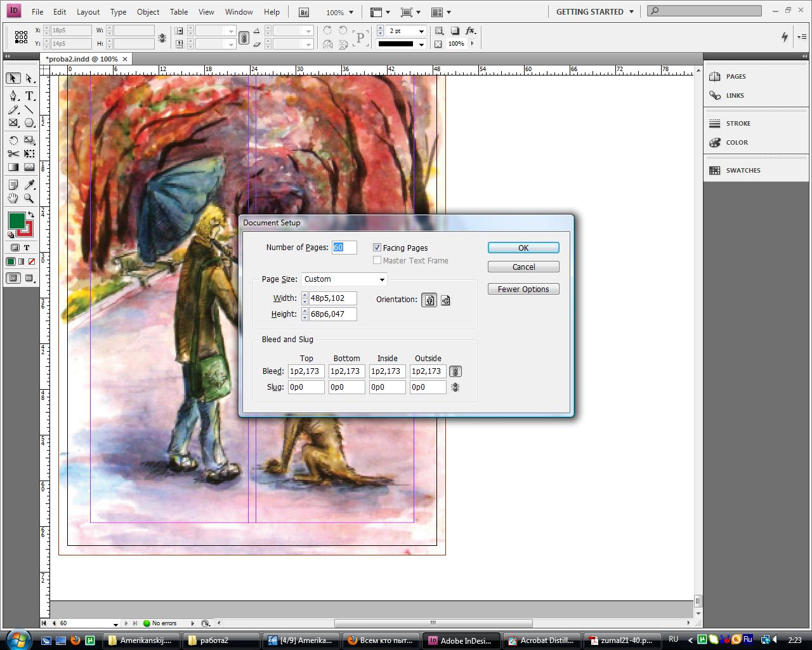Toggle constrain width and height proportions
The height and width of the screenshot is (650, 812).
pyautogui.click(x=162, y=37)
